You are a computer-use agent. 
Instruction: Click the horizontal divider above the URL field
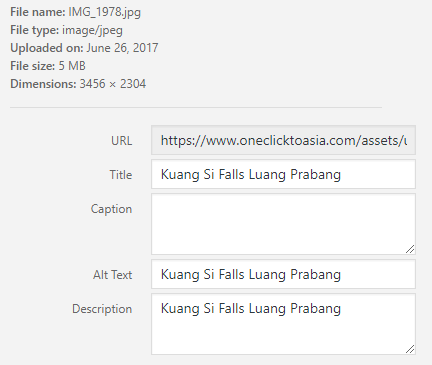pyautogui.click(x=196, y=107)
